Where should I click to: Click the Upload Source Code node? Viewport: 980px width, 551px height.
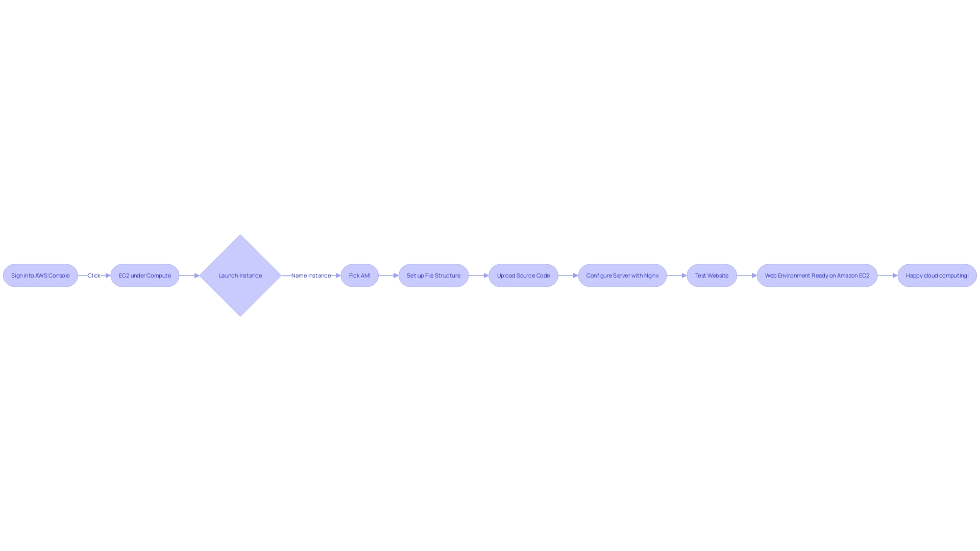[523, 275]
